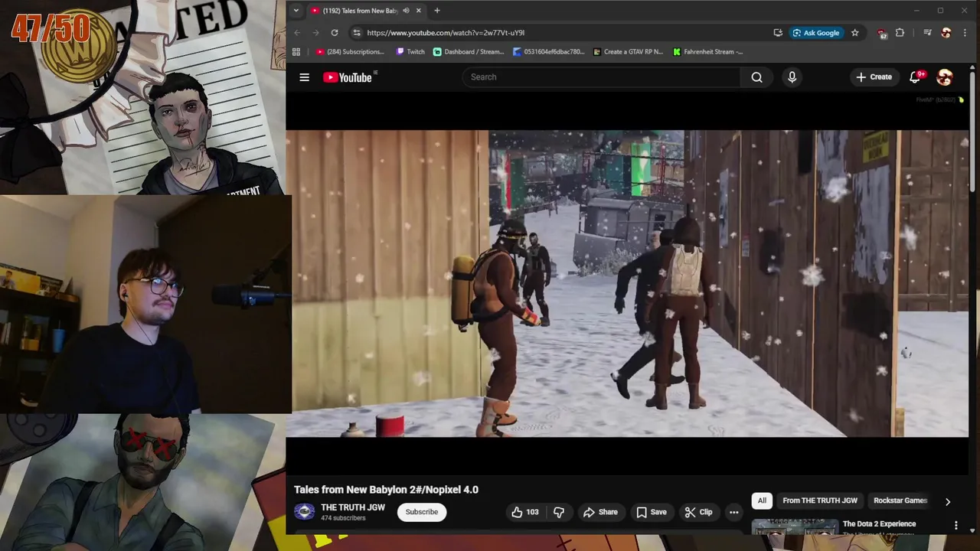The image size is (980, 551).
Task: Open the 0531604ef6dbac780 bookmark
Action: pos(549,52)
